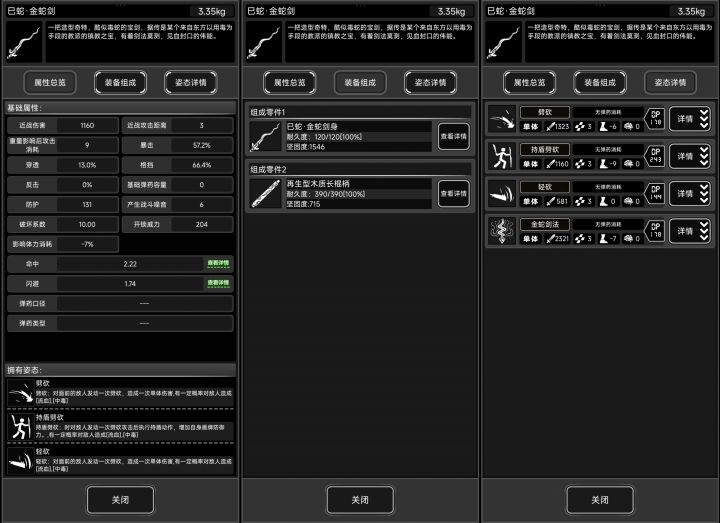This screenshot has width=720, height=523.
Task: Click 劈砍 slash icon in stance details panel
Action: pyautogui.click(x=502, y=119)
